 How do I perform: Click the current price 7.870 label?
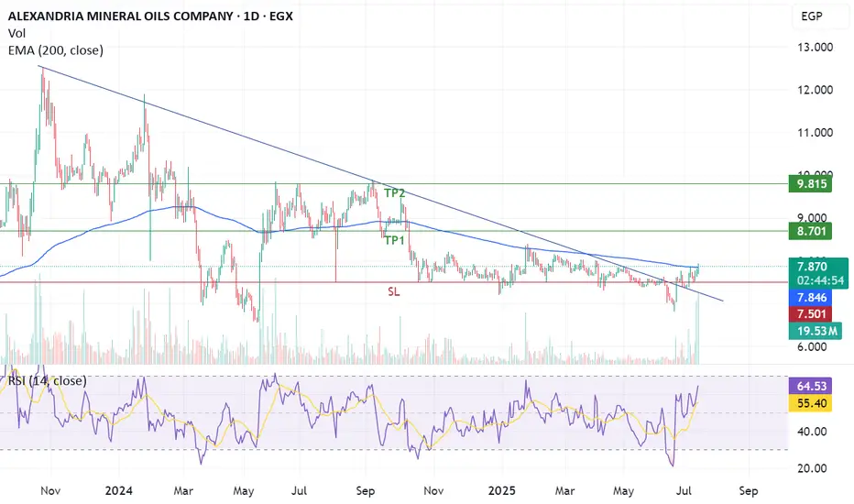[812, 267]
